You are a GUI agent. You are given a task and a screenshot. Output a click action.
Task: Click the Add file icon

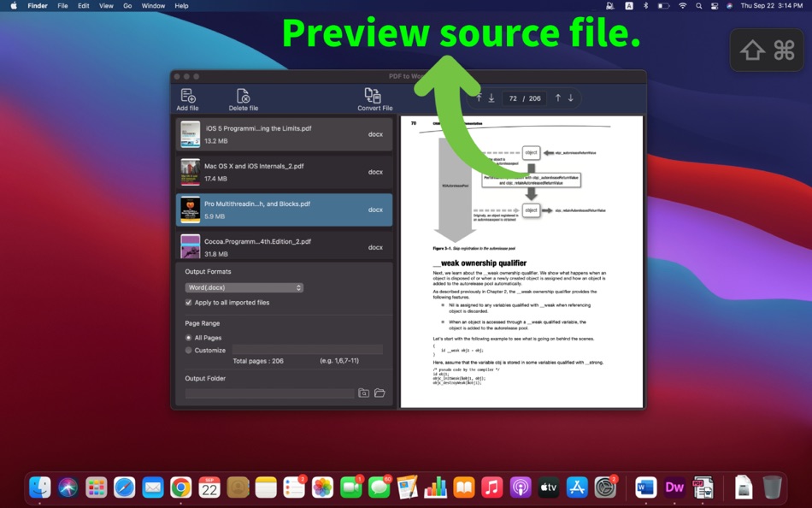click(187, 96)
